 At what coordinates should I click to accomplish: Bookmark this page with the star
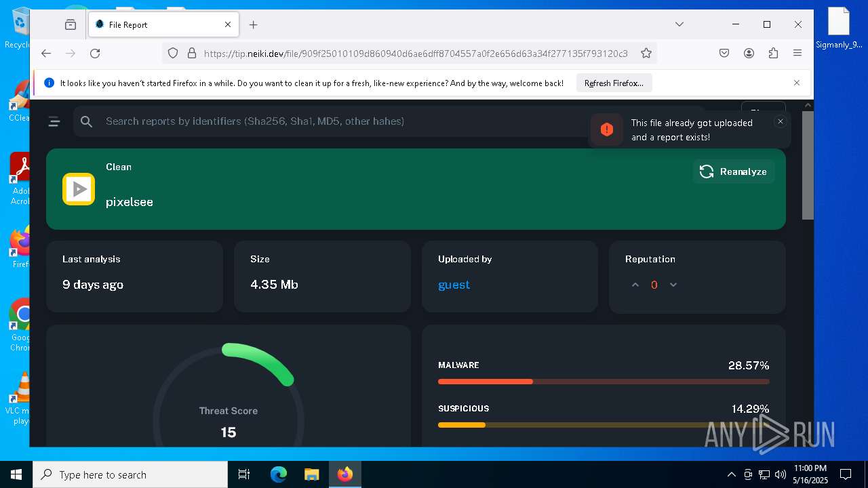tap(646, 53)
